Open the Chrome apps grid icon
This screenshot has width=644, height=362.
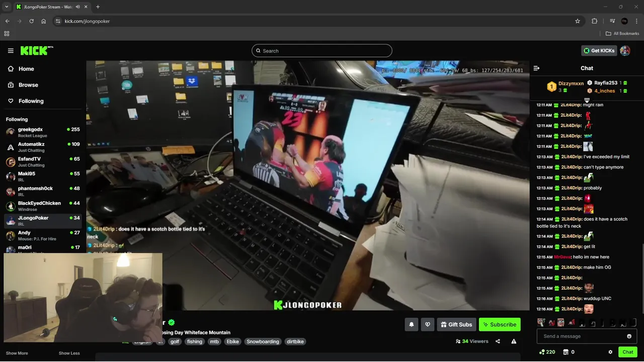coord(7,34)
